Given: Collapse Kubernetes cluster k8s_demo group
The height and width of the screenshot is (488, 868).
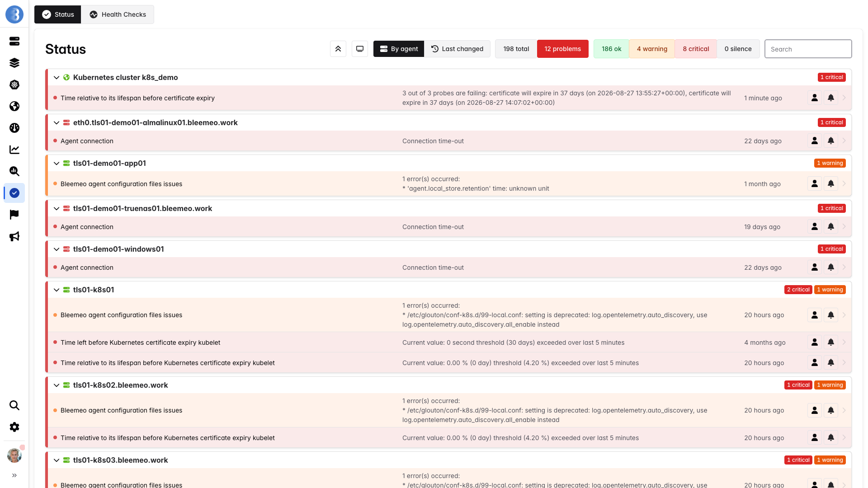Looking at the screenshot, I should (x=57, y=78).
